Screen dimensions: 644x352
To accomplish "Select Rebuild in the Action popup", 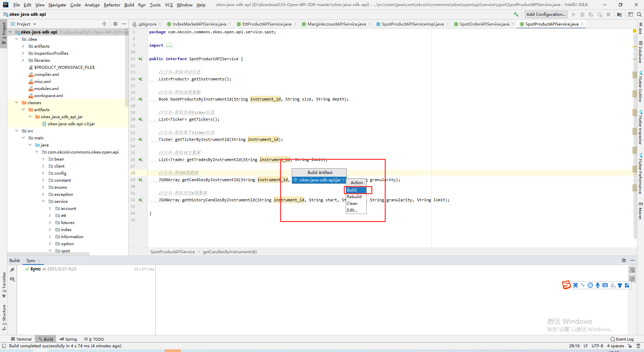I will (356, 196).
